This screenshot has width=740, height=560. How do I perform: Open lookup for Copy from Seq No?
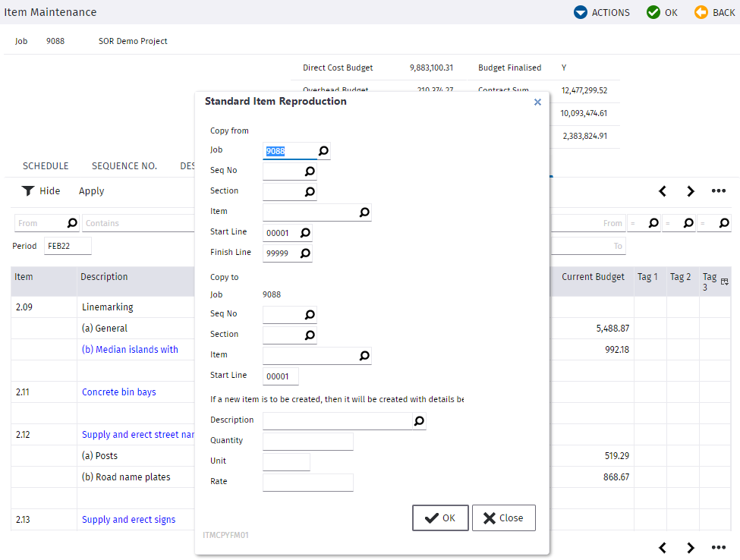(310, 171)
